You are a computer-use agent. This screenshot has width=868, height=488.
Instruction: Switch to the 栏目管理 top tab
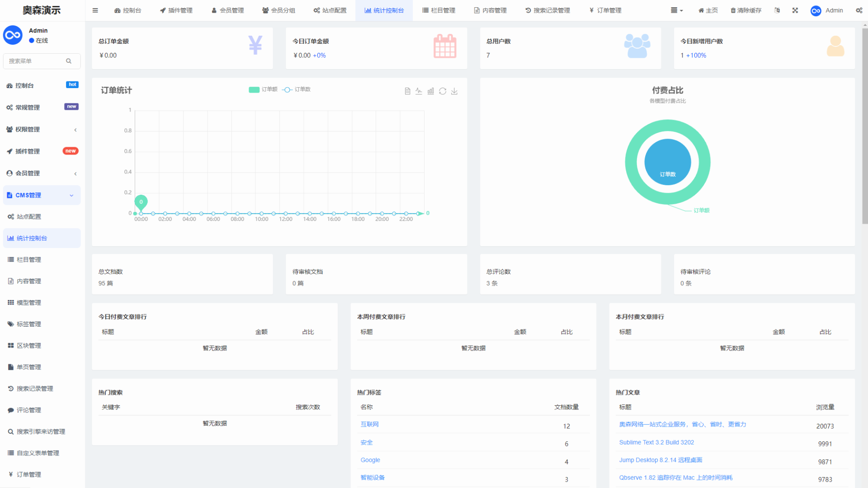(x=439, y=10)
